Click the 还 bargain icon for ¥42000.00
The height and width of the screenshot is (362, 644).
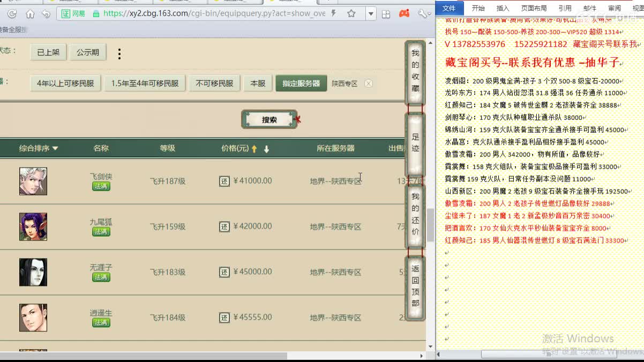pyautogui.click(x=224, y=227)
